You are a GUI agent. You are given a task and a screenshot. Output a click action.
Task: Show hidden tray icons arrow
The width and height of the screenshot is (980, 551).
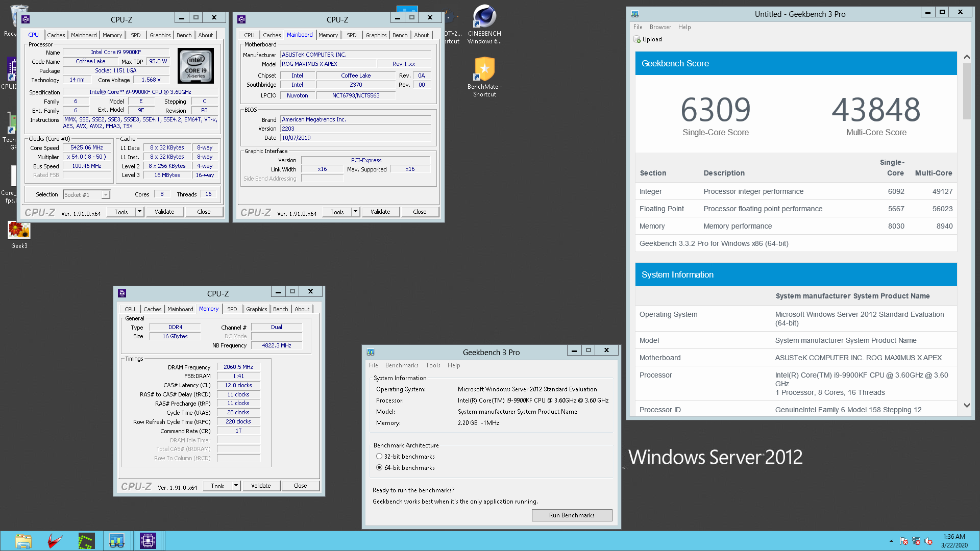pyautogui.click(x=891, y=541)
